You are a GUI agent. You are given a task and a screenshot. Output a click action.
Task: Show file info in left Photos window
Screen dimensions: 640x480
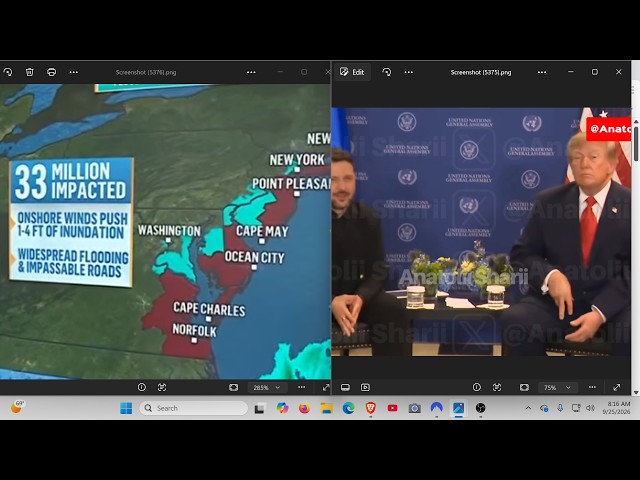pos(142,387)
